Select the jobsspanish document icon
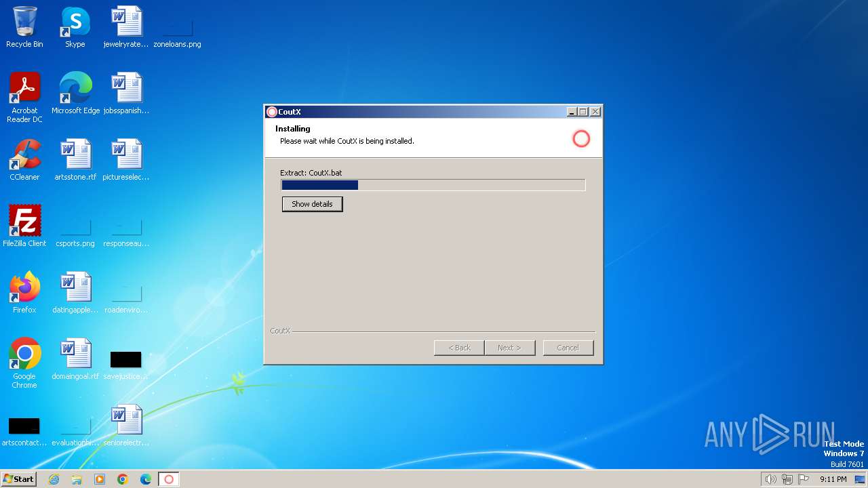Image resolution: width=868 pixels, height=488 pixels. tap(126, 94)
